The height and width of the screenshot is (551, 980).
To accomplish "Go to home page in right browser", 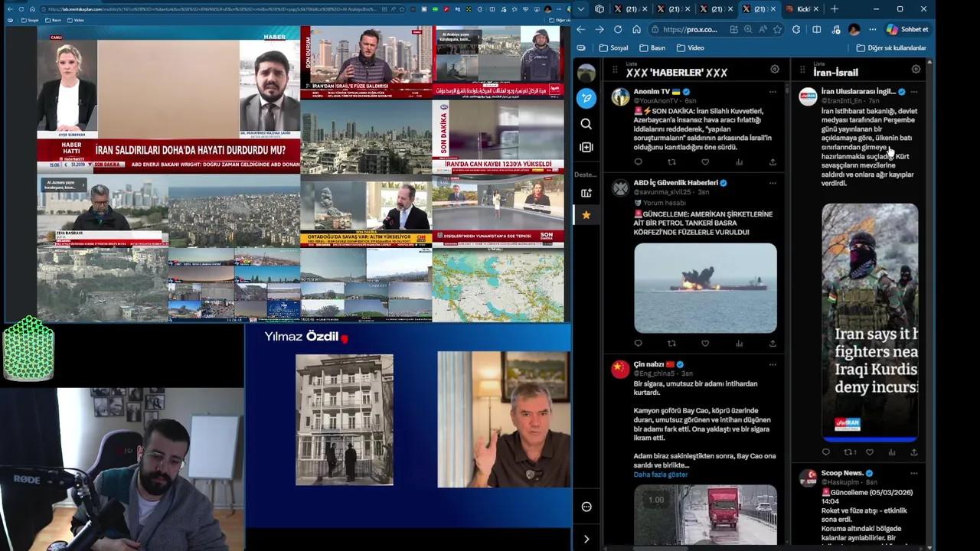I will click(x=636, y=29).
